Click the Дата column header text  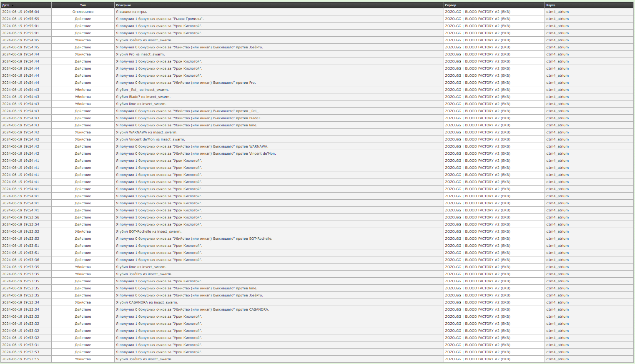click(x=5, y=5)
